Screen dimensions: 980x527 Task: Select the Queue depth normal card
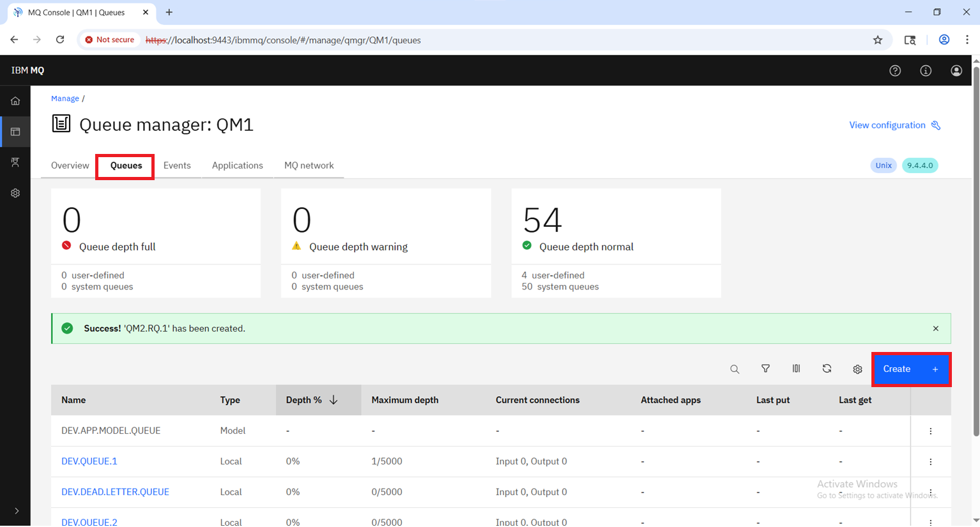pos(616,243)
